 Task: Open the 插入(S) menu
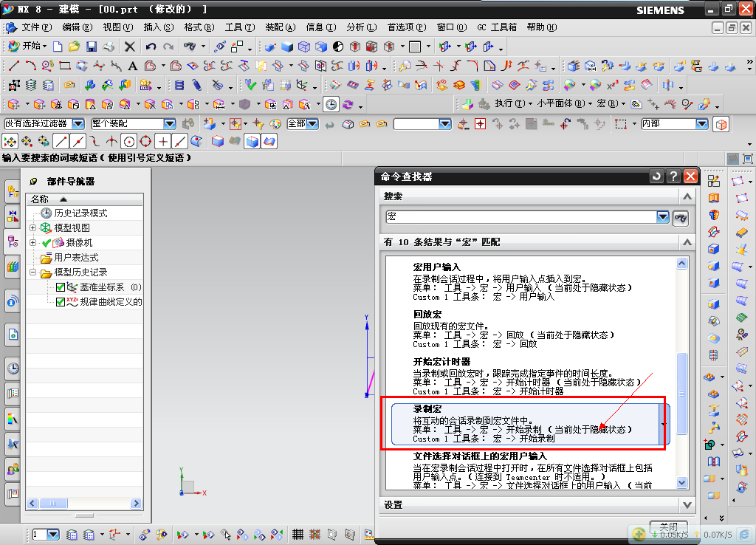(x=158, y=27)
